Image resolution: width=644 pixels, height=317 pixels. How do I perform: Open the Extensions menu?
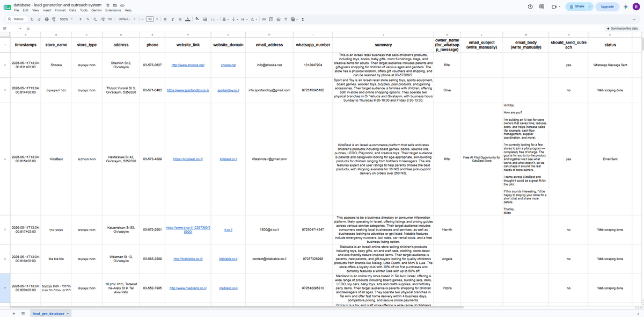click(113, 10)
